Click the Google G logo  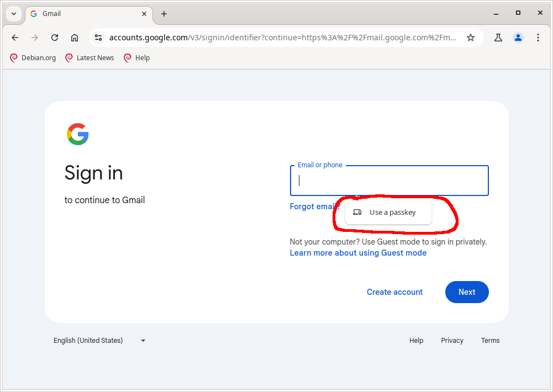(77, 134)
